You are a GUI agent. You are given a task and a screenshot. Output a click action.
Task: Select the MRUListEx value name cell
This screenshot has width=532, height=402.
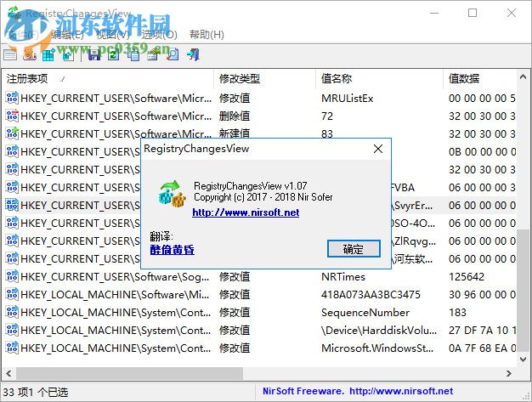point(347,99)
